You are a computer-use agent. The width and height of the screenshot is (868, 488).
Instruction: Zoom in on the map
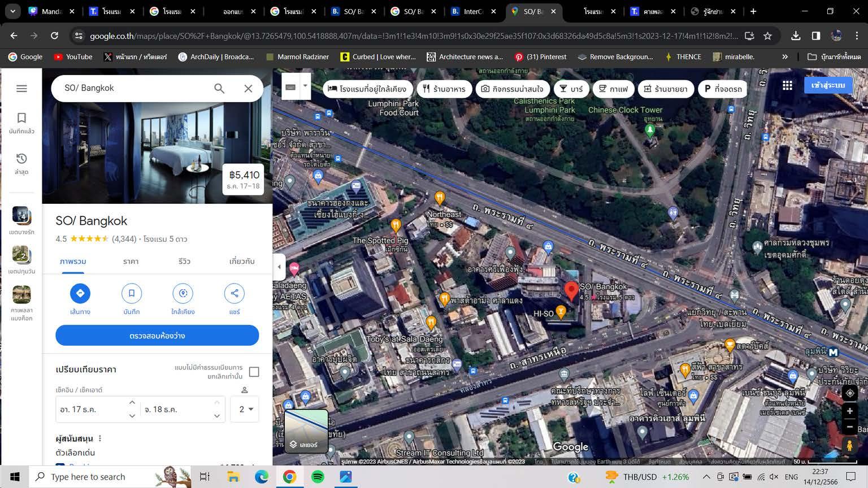(849, 411)
